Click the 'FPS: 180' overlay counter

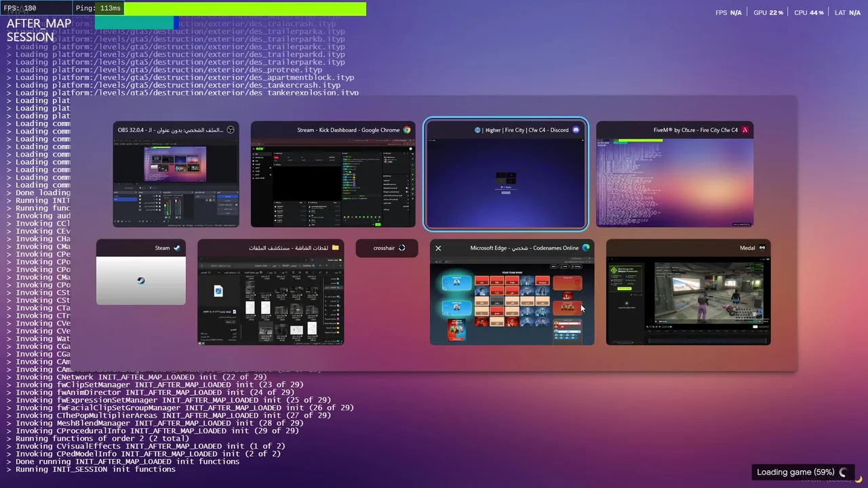tap(20, 8)
